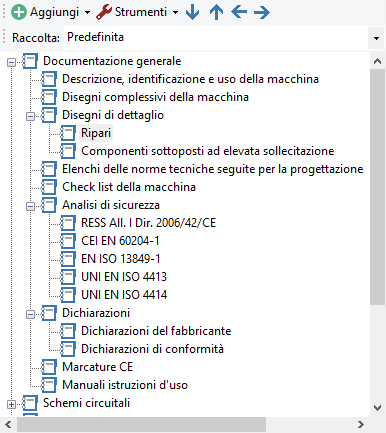Click icon beside Manuali istruzioni d'uso
This screenshot has height=433, width=386.
49,385
